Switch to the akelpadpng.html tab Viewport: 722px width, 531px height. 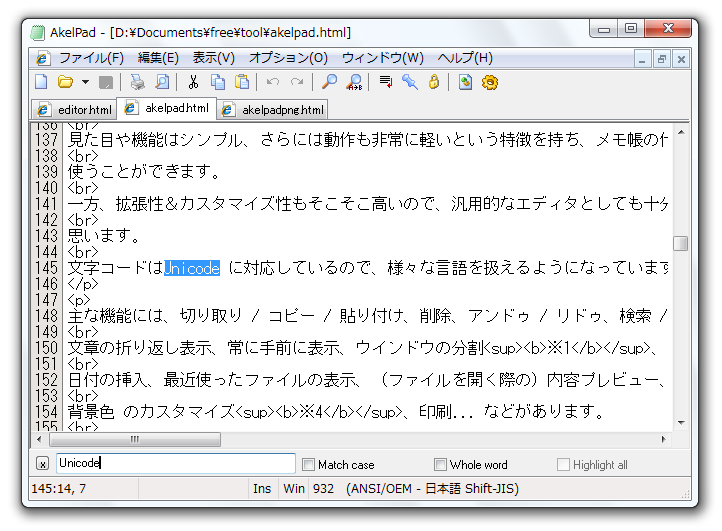pyautogui.click(x=273, y=110)
